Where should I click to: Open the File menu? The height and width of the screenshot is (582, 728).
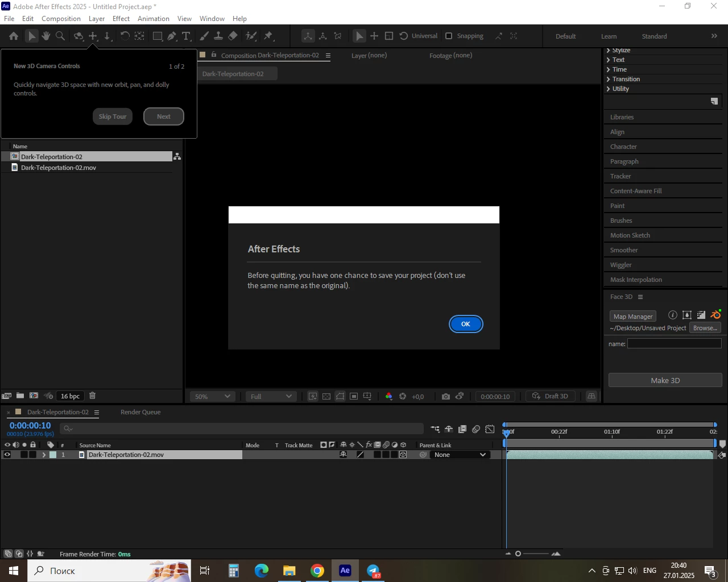10,19
